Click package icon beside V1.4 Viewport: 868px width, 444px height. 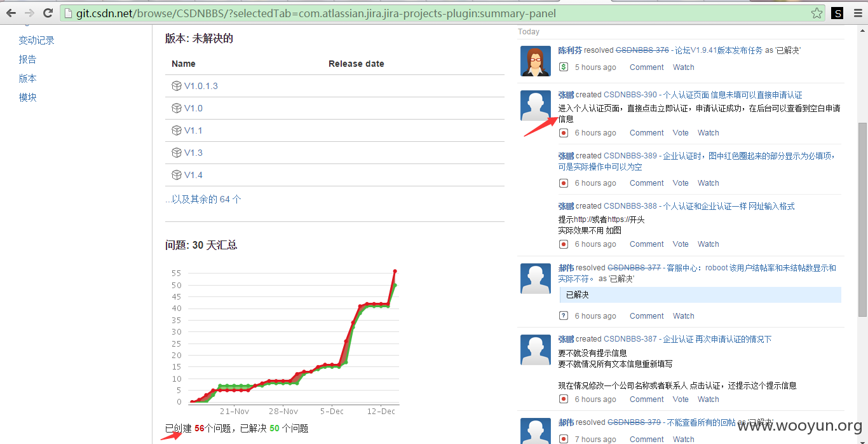177,175
